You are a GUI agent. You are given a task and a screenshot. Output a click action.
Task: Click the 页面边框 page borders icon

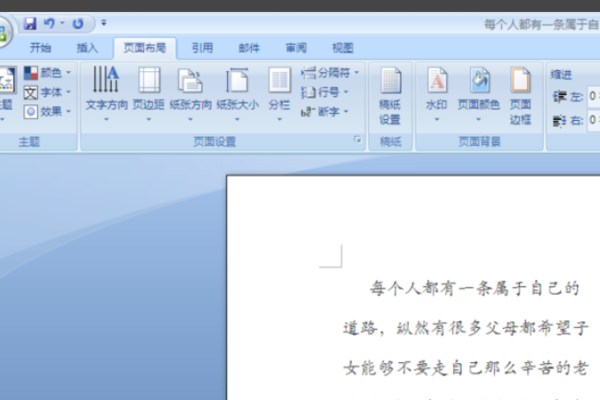tap(521, 80)
